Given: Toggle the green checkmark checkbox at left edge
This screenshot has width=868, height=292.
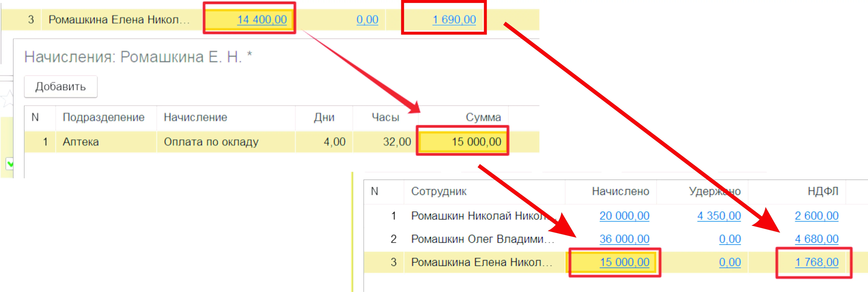Looking at the screenshot, I should coord(10,164).
